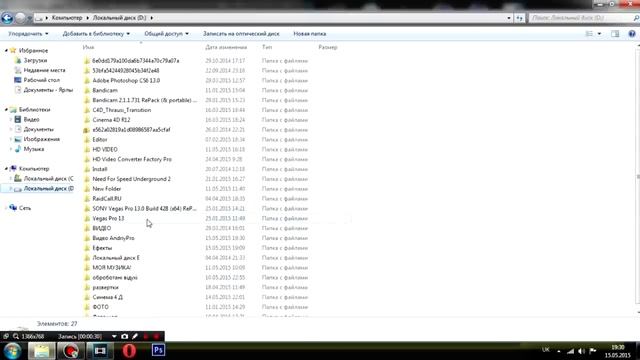Collapse the Компьютер tree node
The height and width of the screenshot is (360, 640).
click(x=6, y=169)
